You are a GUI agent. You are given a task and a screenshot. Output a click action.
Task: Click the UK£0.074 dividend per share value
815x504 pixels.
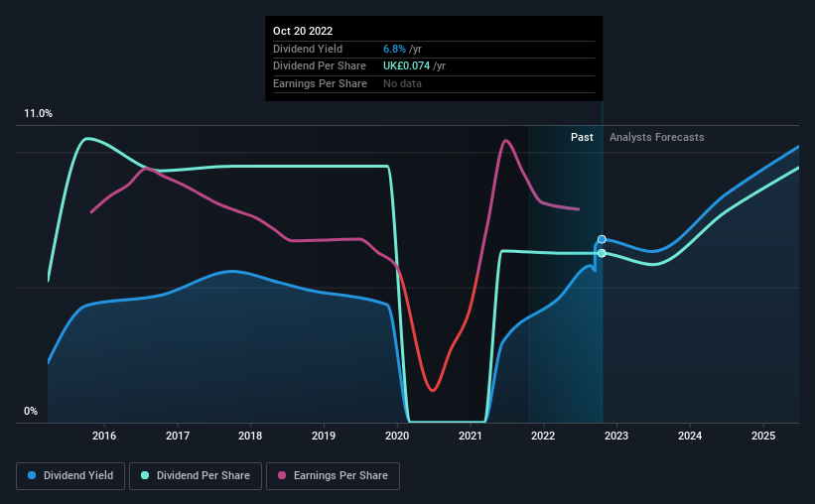pos(406,66)
